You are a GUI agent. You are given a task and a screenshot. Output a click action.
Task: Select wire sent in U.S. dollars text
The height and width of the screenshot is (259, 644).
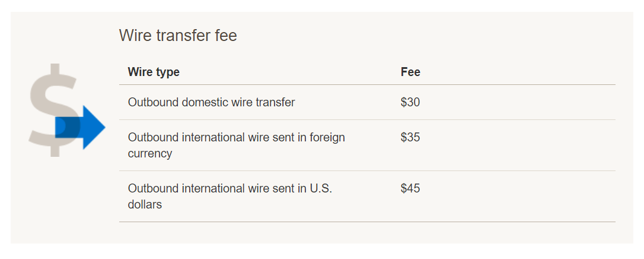[x=230, y=196]
